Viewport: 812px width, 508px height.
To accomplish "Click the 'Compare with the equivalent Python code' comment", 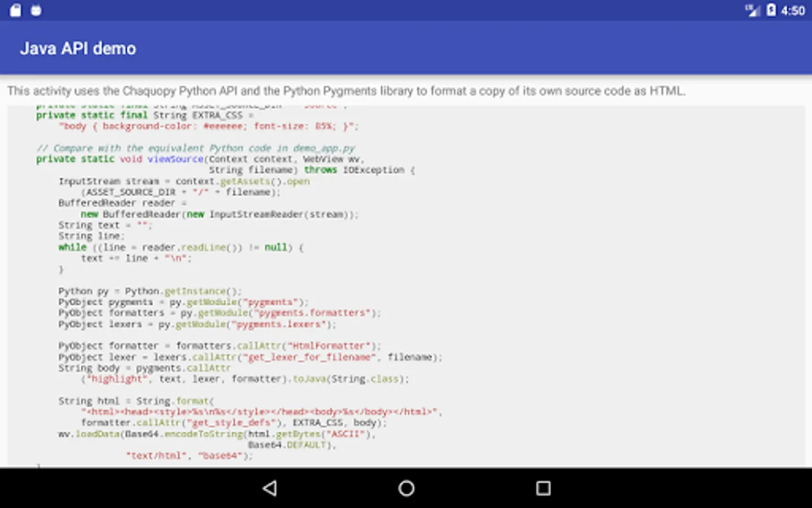I will pyautogui.click(x=195, y=148).
